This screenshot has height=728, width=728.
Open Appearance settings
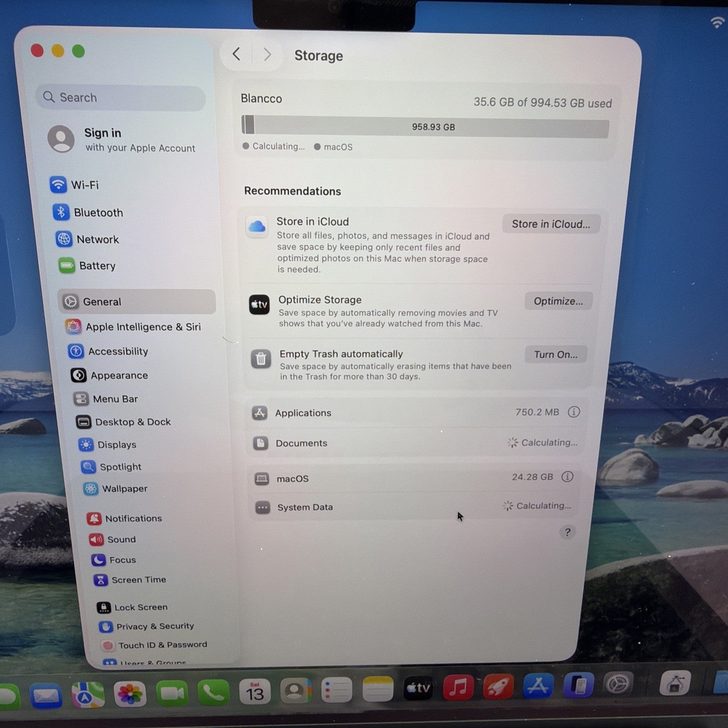(110, 375)
